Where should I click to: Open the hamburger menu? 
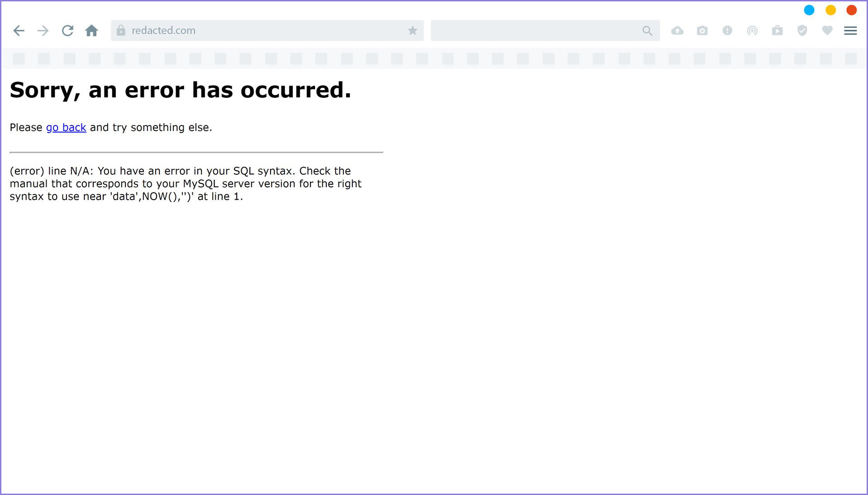(x=850, y=30)
